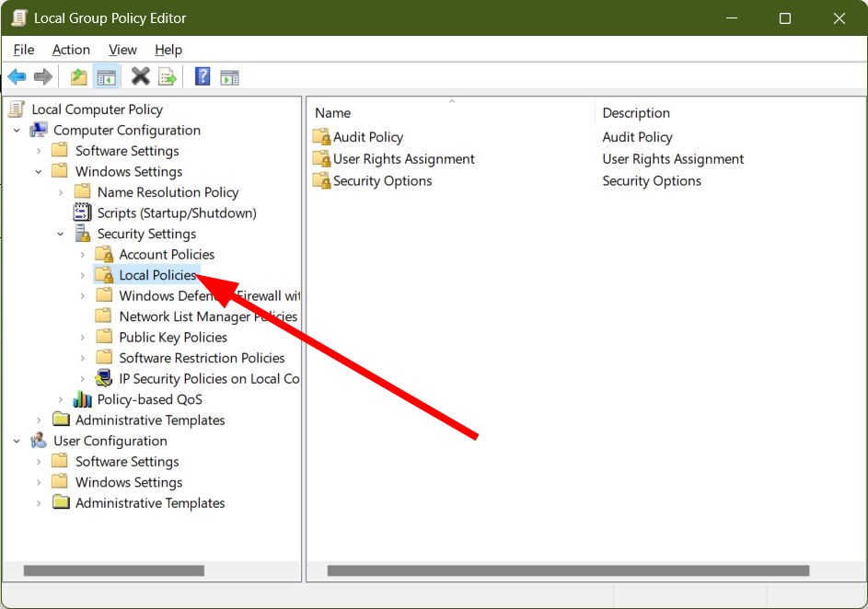This screenshot has width=868, height=609.
Task: Expand Administrative Templates under Computer Configuration
Action: (x=38, y=420)
